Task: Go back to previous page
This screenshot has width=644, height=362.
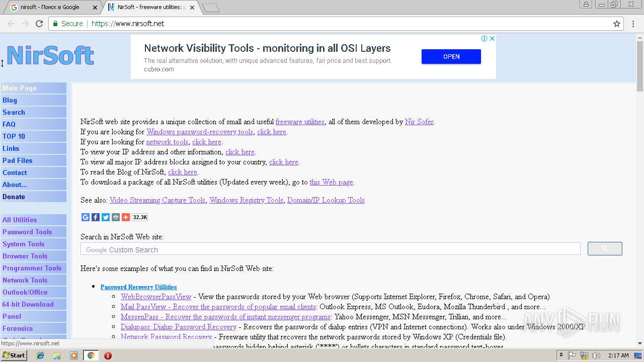Action: (11, 24)
